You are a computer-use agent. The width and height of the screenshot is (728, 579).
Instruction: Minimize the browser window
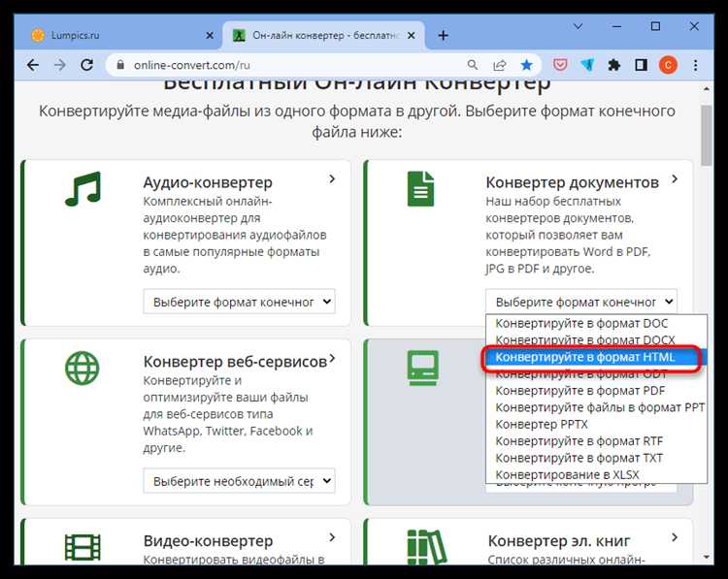pos(616,26)
